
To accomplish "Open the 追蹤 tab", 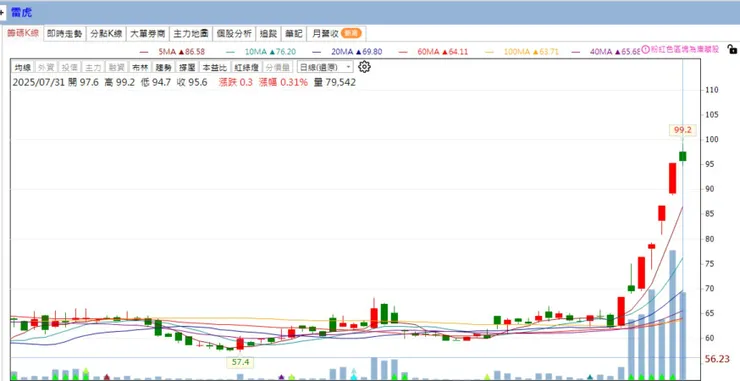I will point(269,34).
